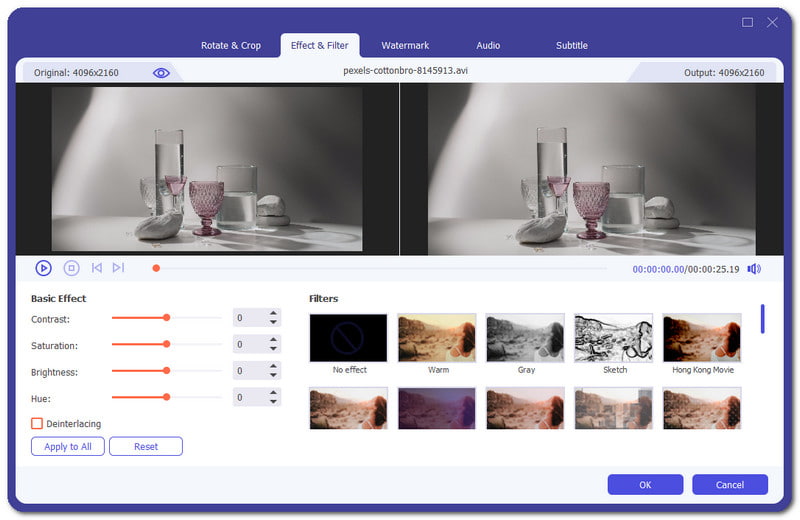Confirm changes with the OK button
800x520 pixels.
645,485
